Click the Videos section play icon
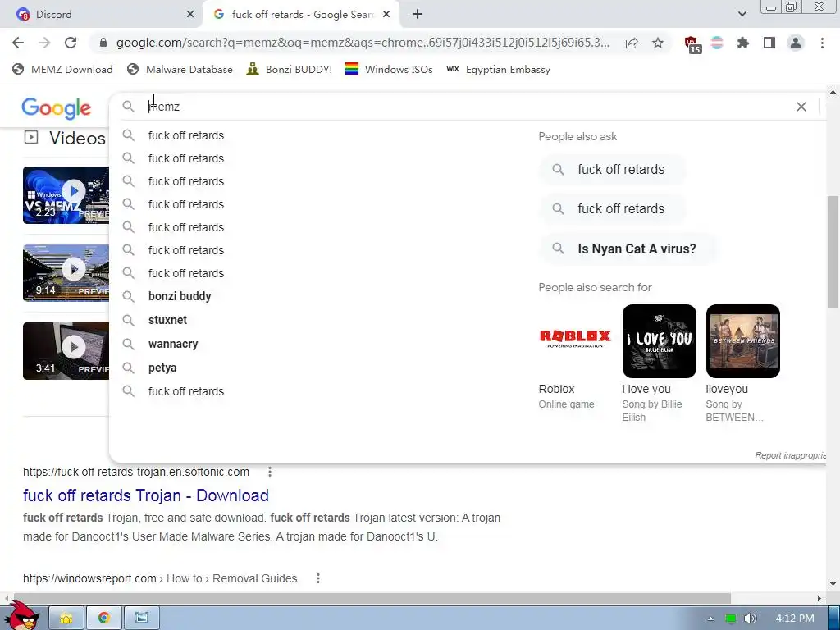Viewport: 840px width, 630px height. (x=31, y=138)
